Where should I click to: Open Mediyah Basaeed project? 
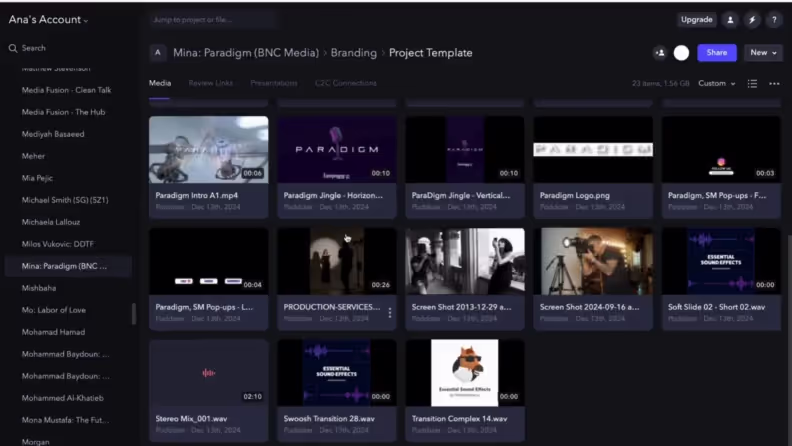pos(53,134)
